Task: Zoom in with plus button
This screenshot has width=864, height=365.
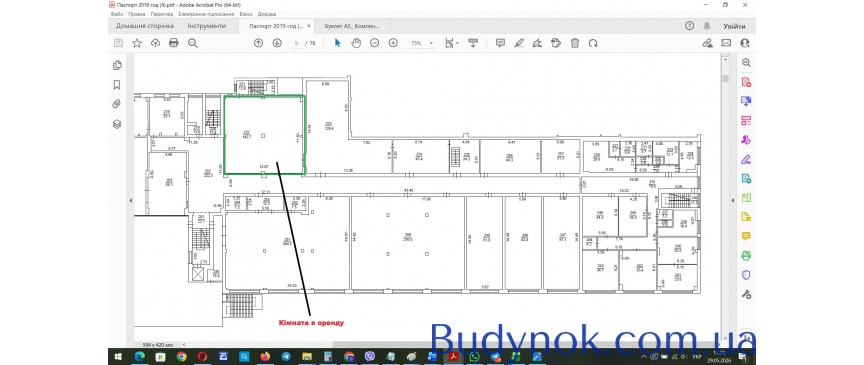Action: (x=393, y=43)
